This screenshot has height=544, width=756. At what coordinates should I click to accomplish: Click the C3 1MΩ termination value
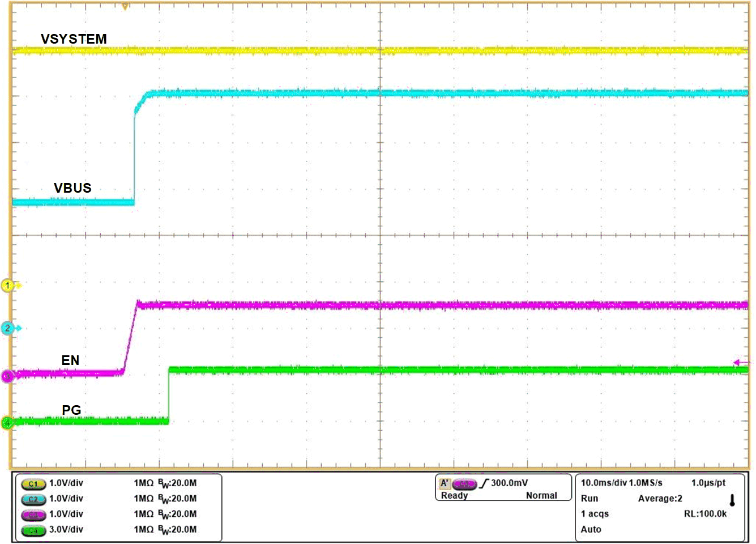144,513
